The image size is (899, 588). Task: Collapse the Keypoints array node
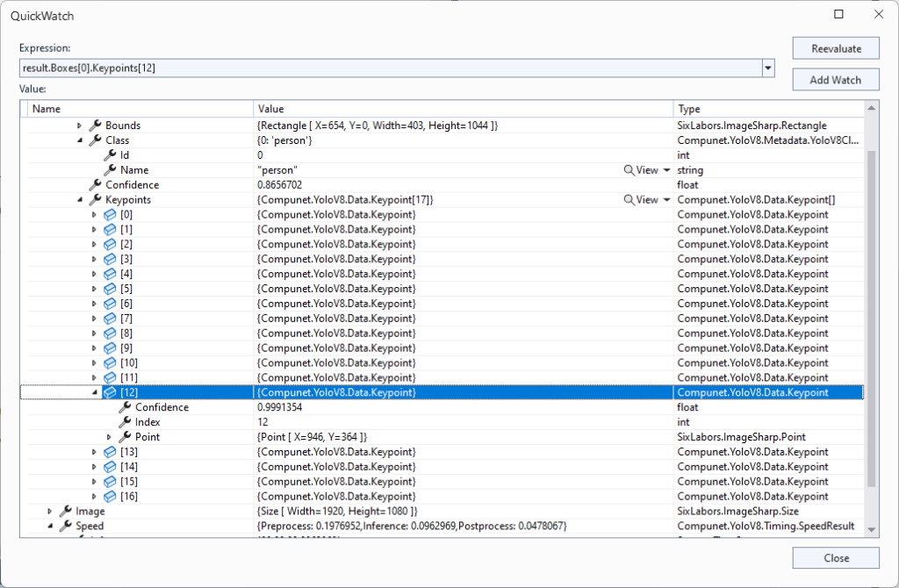click(x=81, y=200)
